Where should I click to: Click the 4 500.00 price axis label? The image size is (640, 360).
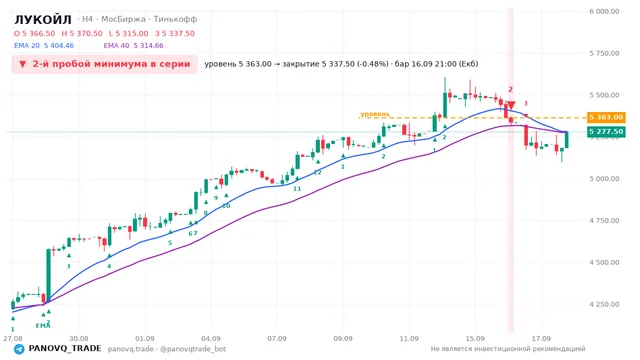[604, 262]
